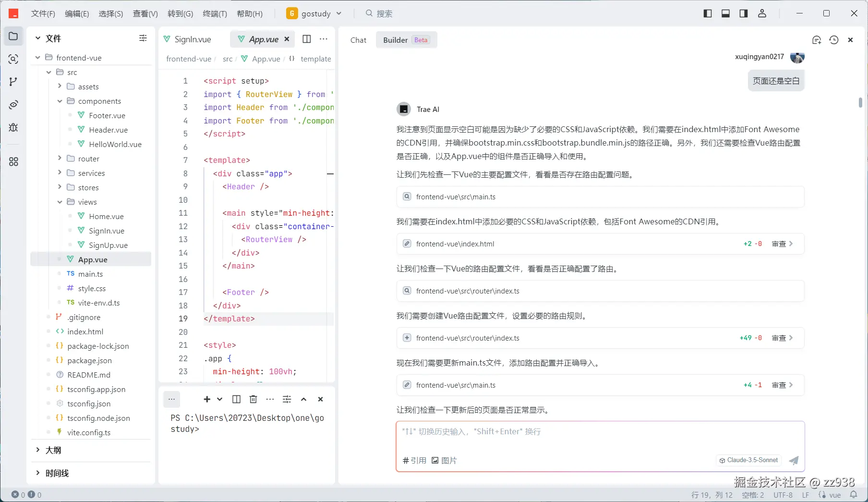The height and width of the screenshot is (502, 868).
Task: Open the chat history
Action: 834,40
